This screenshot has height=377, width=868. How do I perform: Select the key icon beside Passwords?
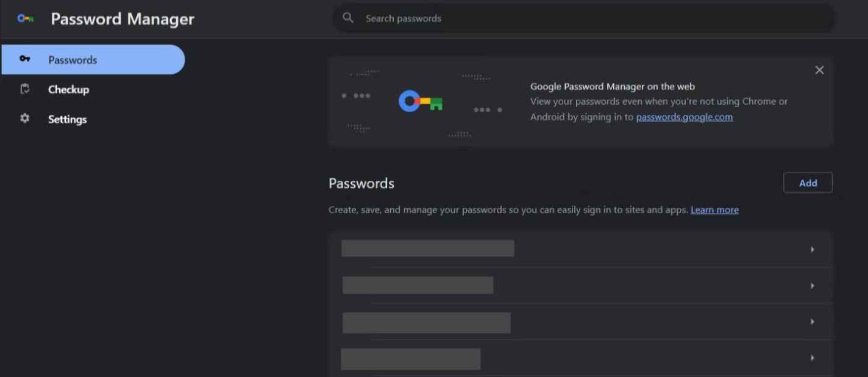click(25, 59)
